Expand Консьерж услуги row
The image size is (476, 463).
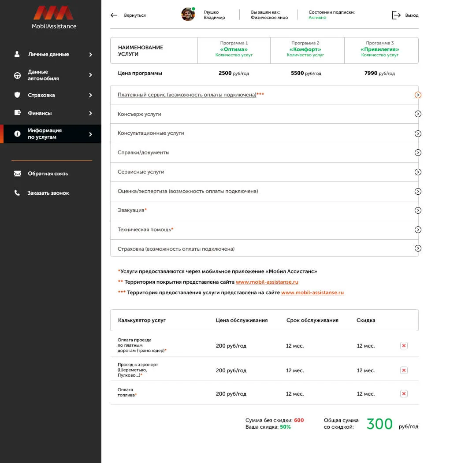[264, 114]
